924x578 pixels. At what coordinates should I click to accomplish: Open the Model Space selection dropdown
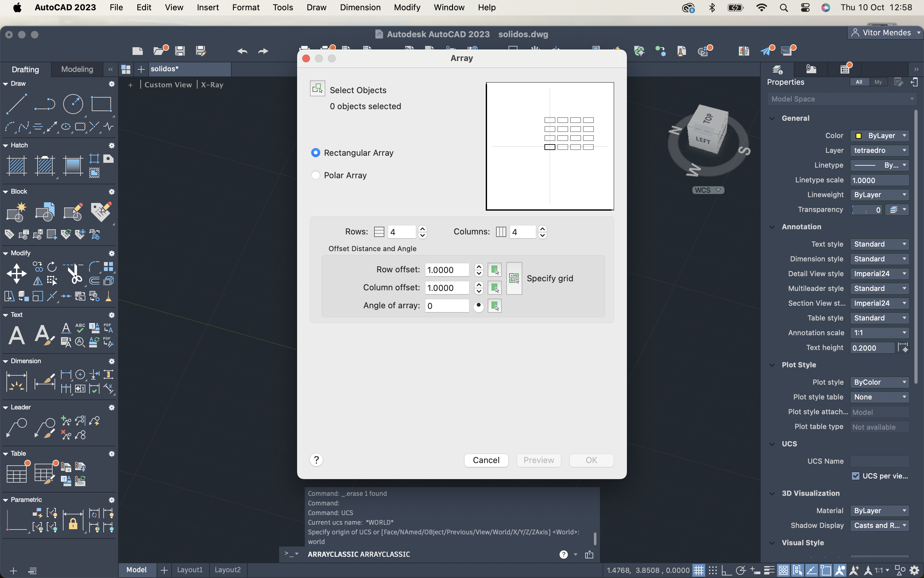[x=842, y=99]
